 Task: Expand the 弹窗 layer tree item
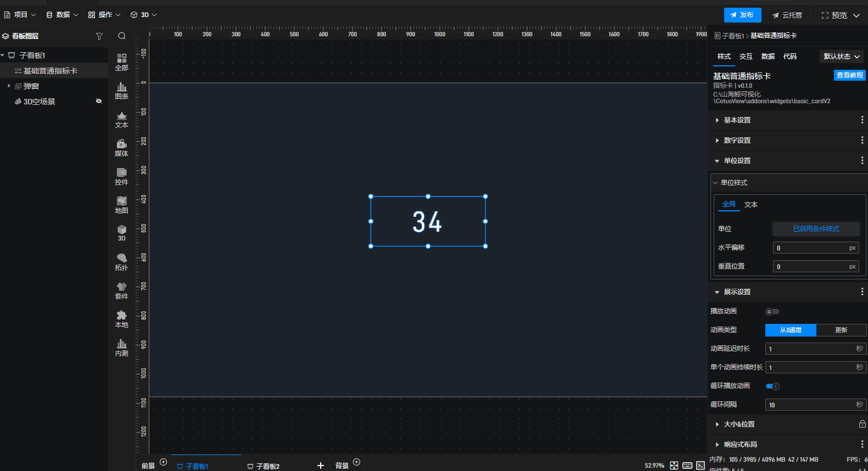coord(9,86)
